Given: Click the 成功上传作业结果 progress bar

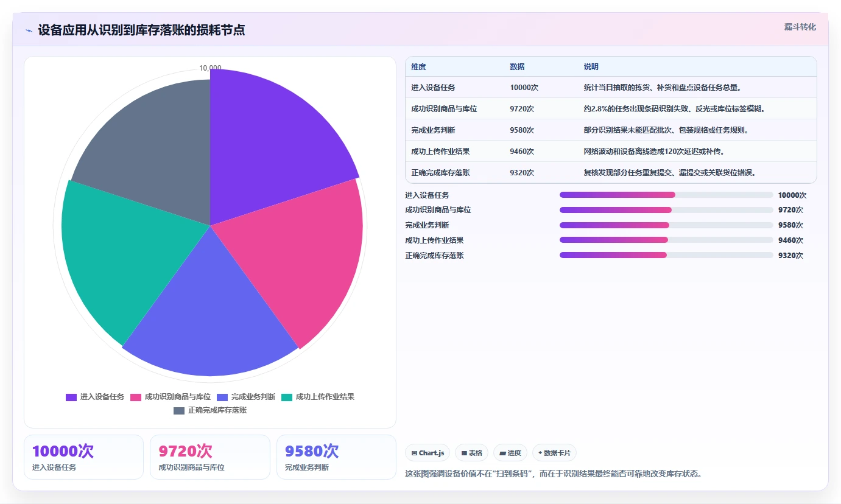Looking at the screenshot, I should coord(666,240).
